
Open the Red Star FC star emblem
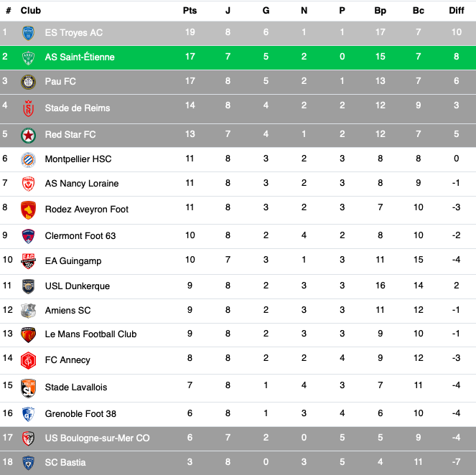pos(28,136)
